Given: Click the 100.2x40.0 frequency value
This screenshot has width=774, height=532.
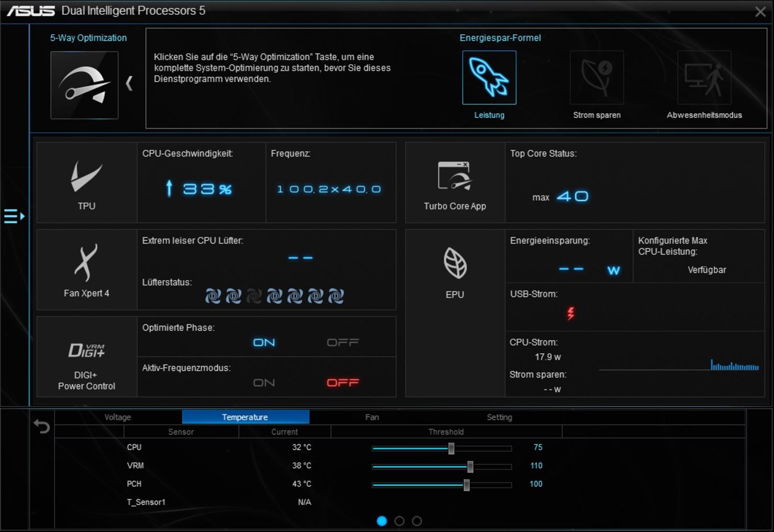Looking at the screenshot, I should (329, 189).
